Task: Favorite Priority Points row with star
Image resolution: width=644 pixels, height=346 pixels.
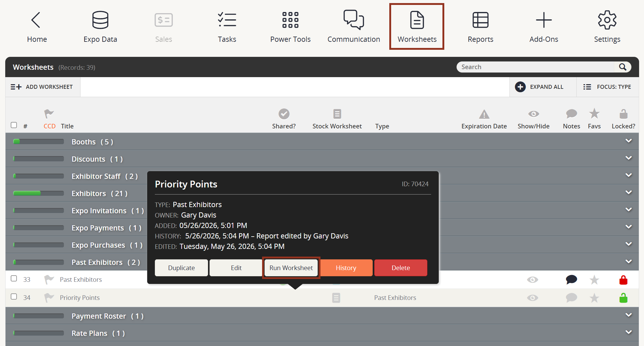Action: pos(594,298)
